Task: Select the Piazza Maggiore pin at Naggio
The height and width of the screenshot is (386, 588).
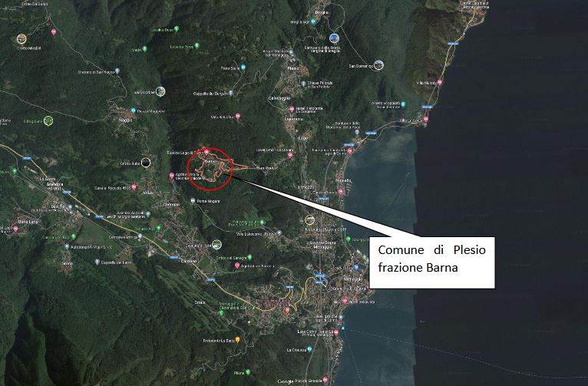Action: [133, 111]
